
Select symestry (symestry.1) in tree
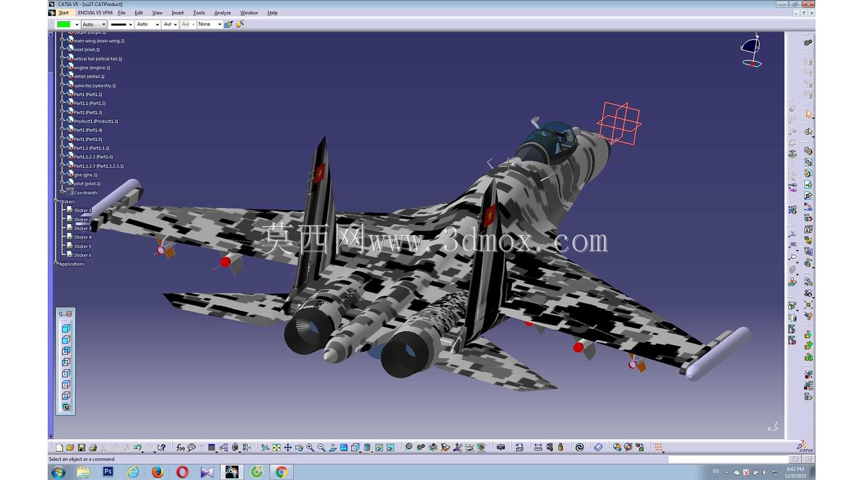pyautogui.click(x=94, y=85)
